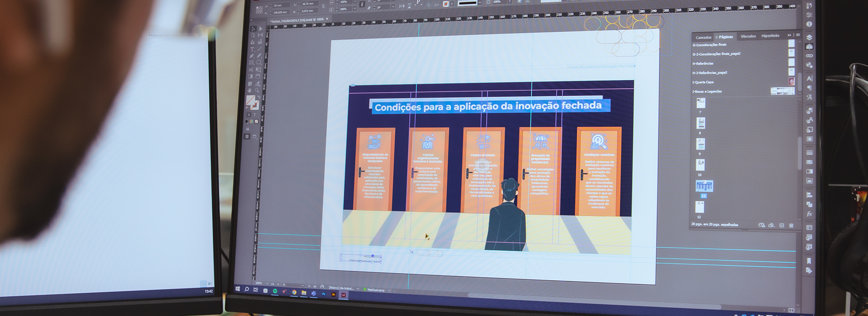This screenshot has height=316, width=868.
Task: Open Pages panel flyout menu
Action: click(x=798, y=35)
